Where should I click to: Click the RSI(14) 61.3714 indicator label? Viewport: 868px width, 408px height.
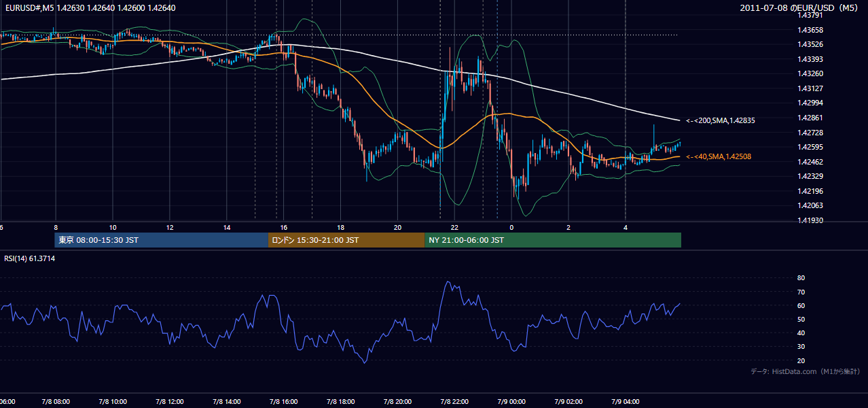pyautogui.click(x=30, y=258)
